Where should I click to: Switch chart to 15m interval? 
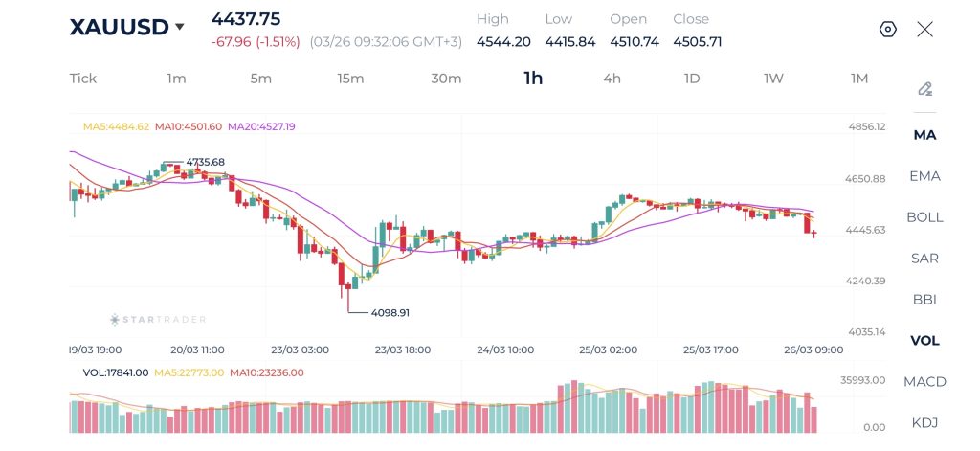pyautogui.click(x=350, y=79)
